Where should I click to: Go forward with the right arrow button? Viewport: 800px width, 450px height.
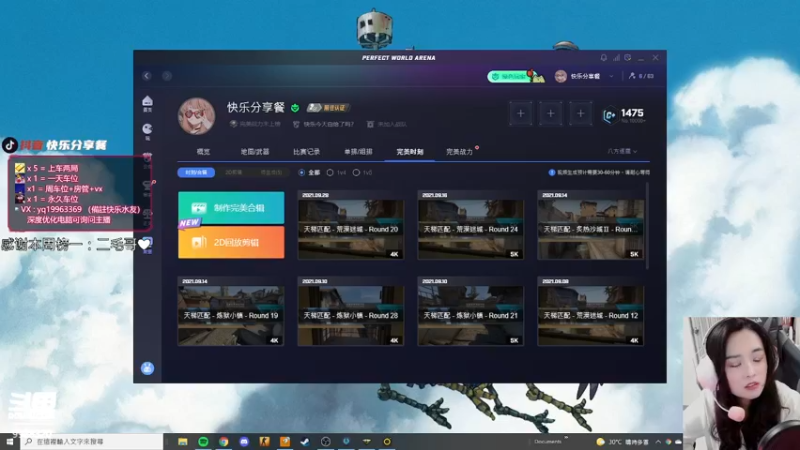pos(167,76)
